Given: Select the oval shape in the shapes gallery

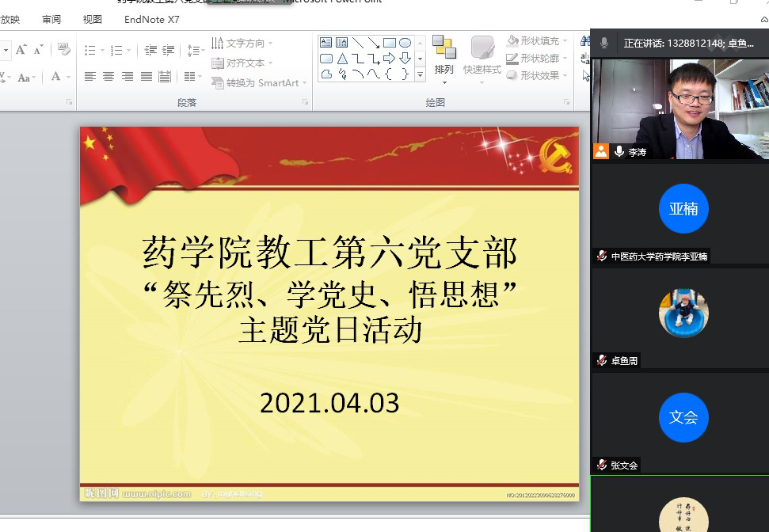Looking at the screenshot, I should coord(405,43).
